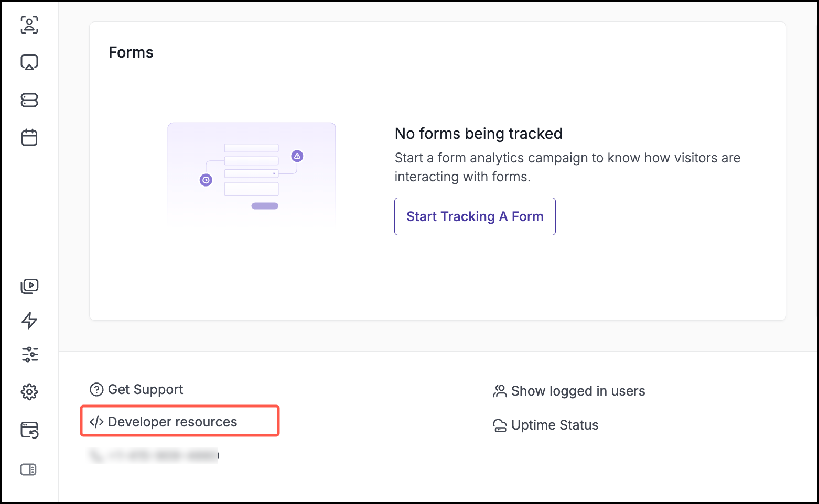Open the video library play icon
This screenshot has width=819, height=504.
[x=29, y=286]
